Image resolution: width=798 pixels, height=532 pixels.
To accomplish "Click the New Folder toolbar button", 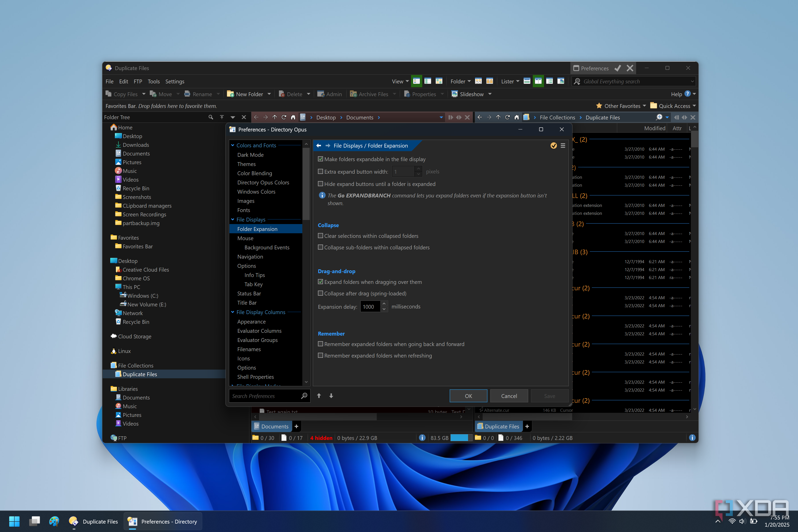I will point(245,94).
